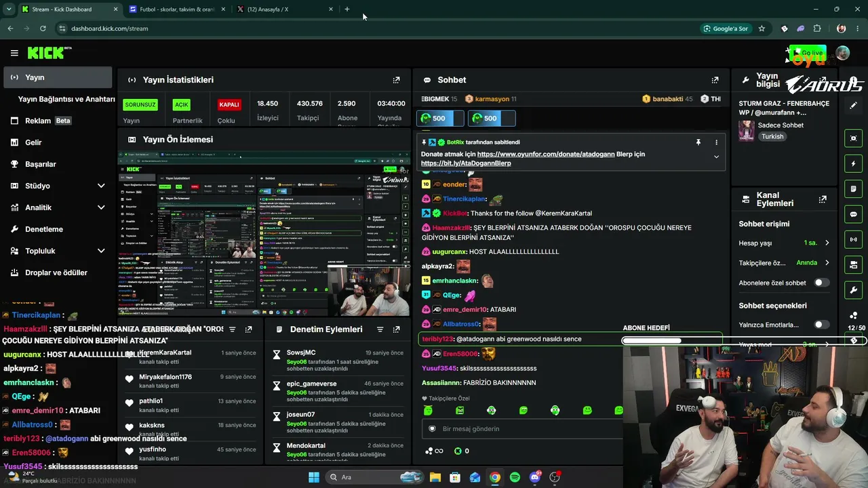The width and height of the screenshot is (868, 488).
Task: Click the Miryakefalon1176 follower entry
Action: [x=191, y=381]
